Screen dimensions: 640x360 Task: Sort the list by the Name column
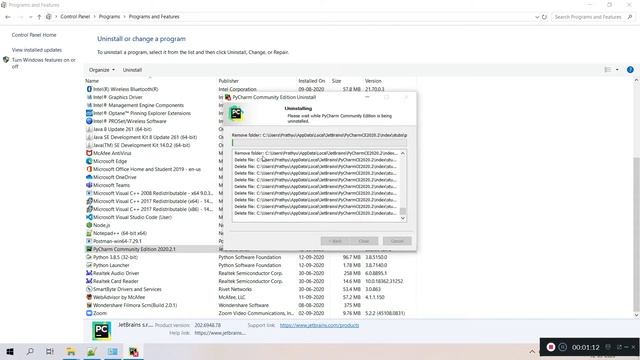pyautogui.click(x=92, y=81)
